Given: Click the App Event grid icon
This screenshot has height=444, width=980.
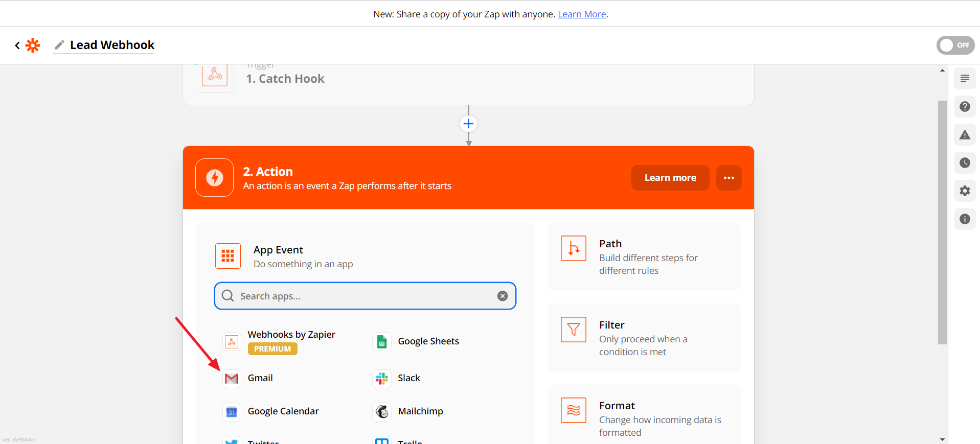Looking at the screenshot, I should coord(228,256).
